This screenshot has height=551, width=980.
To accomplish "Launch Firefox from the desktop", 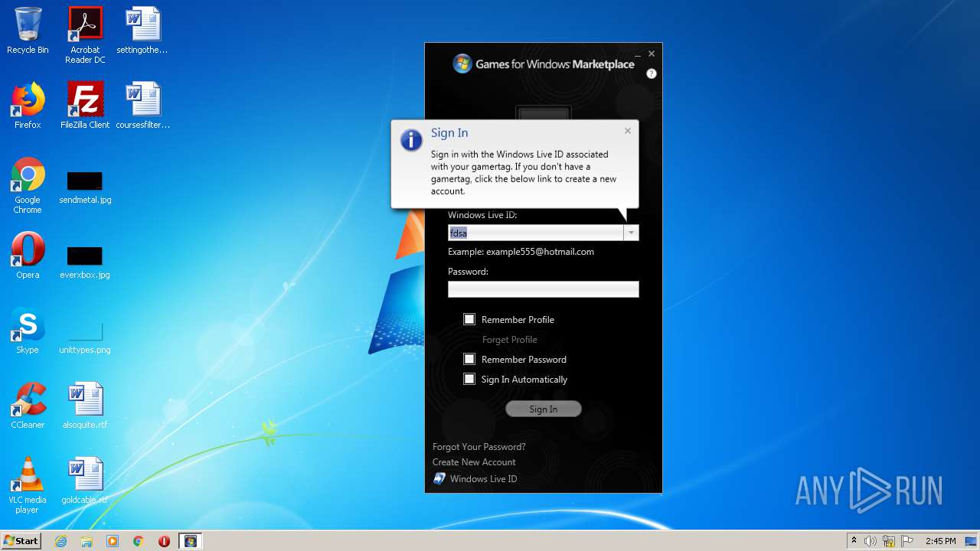I will click(28, 106).
